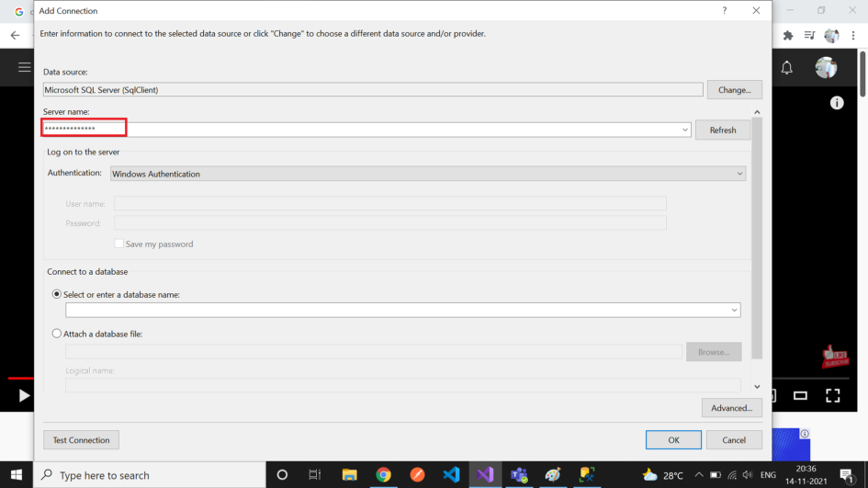Close the Add Connection dialog
The image size is (868, 488).
(x=756, y=10)
